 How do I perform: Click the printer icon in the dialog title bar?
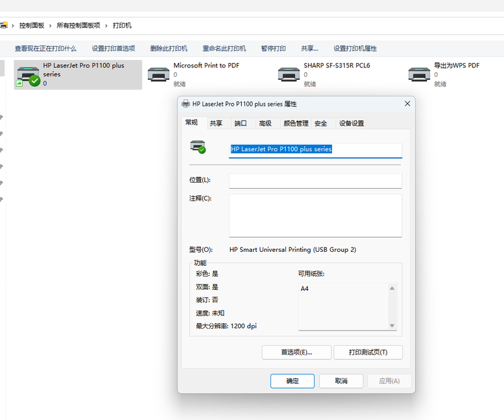click(x=186, y=104)
